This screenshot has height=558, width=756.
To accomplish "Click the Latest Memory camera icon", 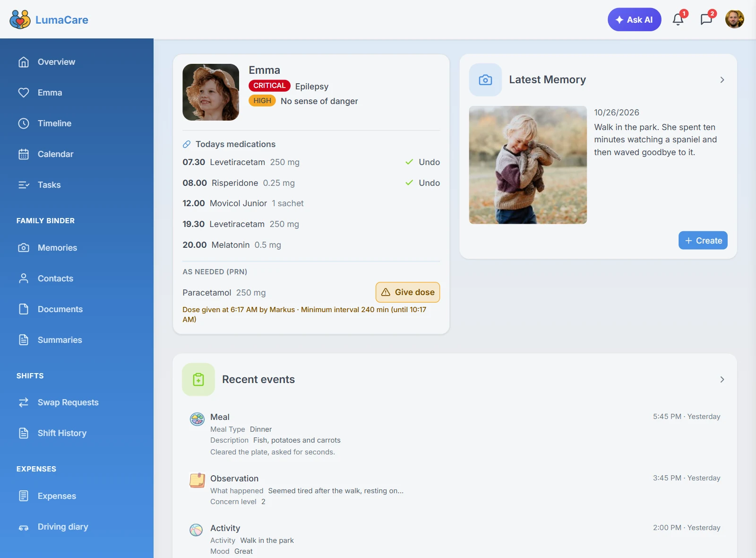I will [485, 80].
